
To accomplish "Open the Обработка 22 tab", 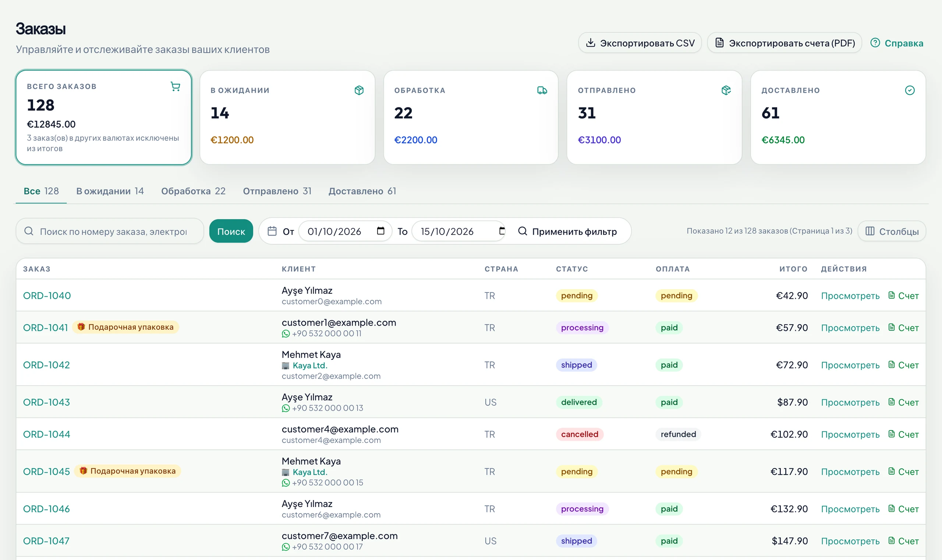I will [x=193, y=191].
